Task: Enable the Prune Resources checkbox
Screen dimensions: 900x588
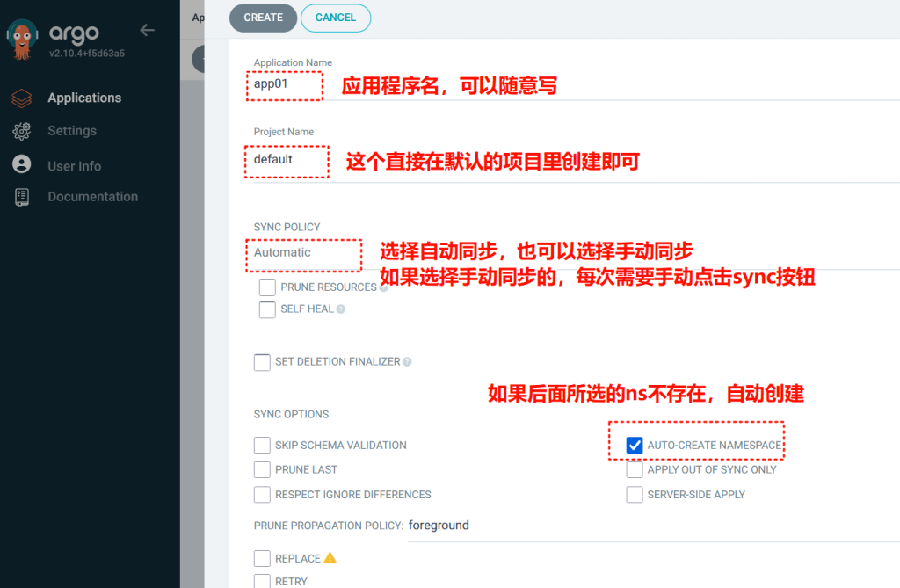Action: point(268,287)
